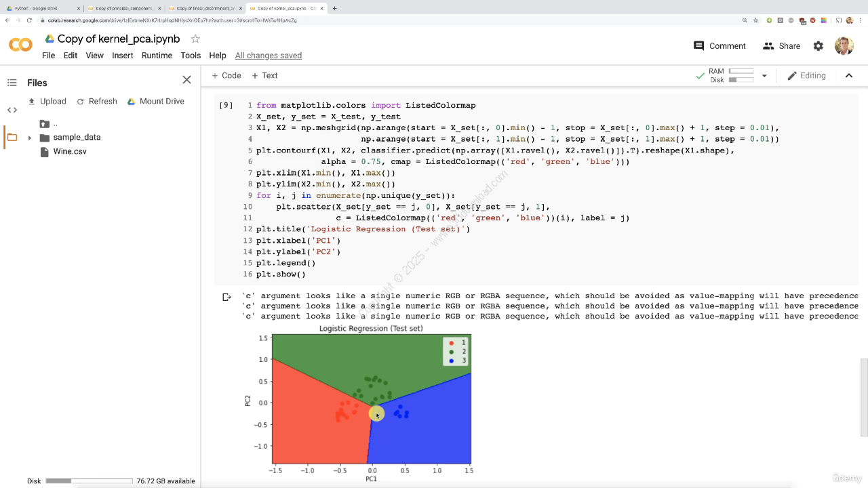This screenshot has width=868, height=488.
Task: Close the Files panel
Action: (x=186, y=80)
